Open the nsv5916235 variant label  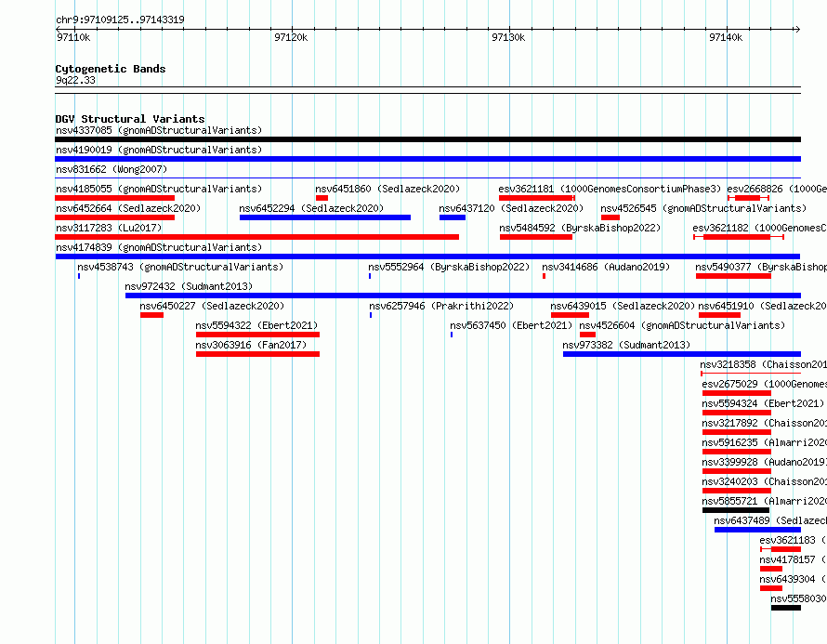click(764, 442)
